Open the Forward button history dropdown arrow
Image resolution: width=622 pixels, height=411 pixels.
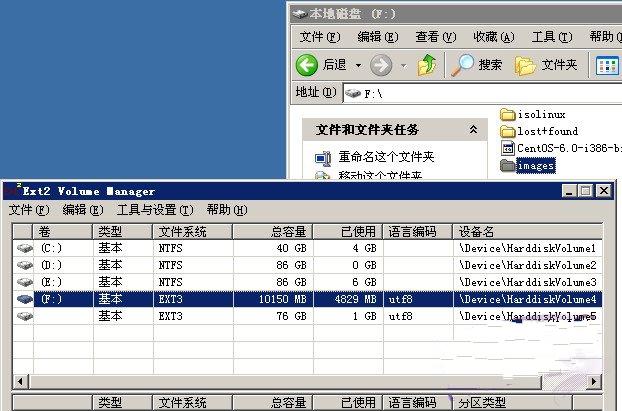tap(403, 65)
